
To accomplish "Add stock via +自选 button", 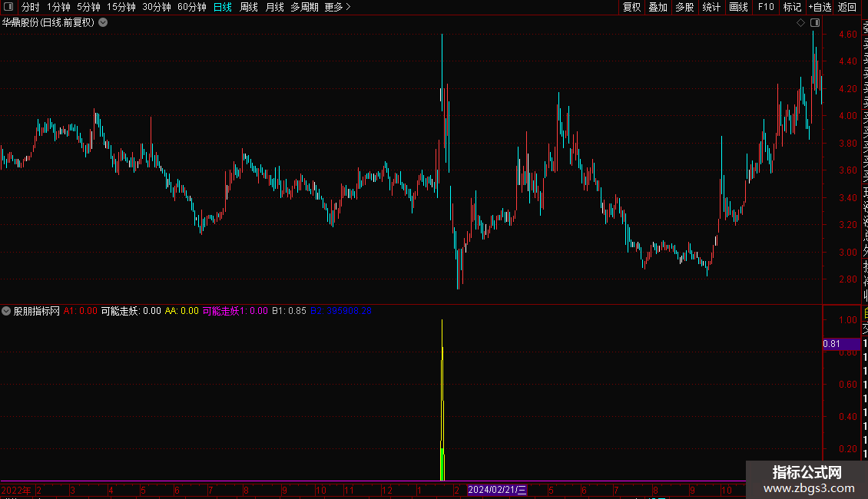I will click(820, 7).
